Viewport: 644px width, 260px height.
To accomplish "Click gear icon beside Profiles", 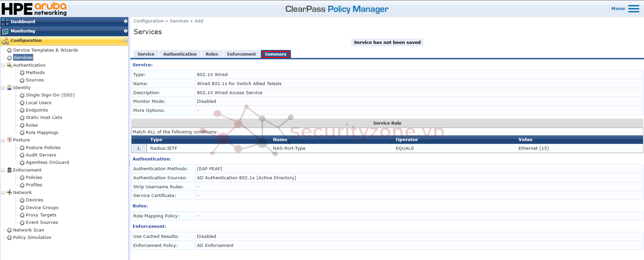I will point(22,185).
